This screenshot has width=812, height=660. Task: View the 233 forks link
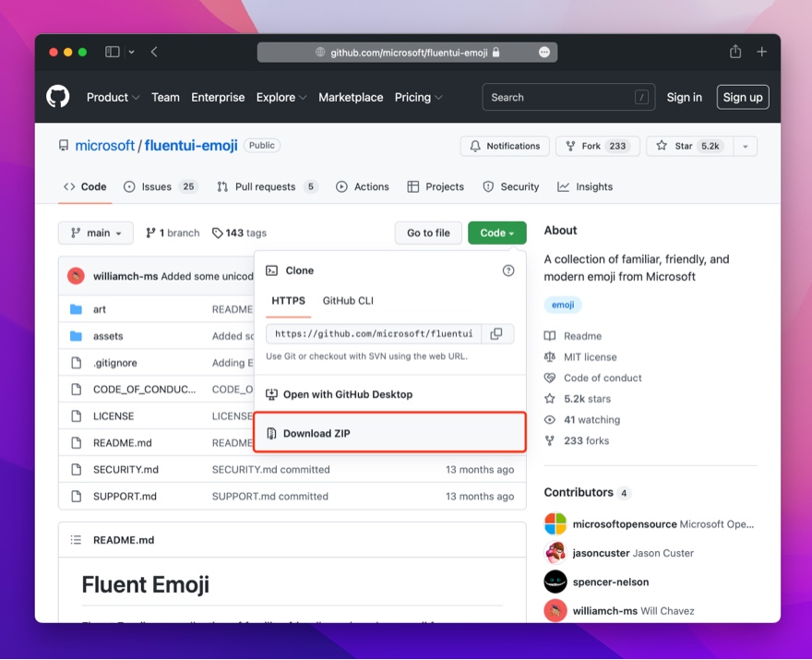click(577, 441)
